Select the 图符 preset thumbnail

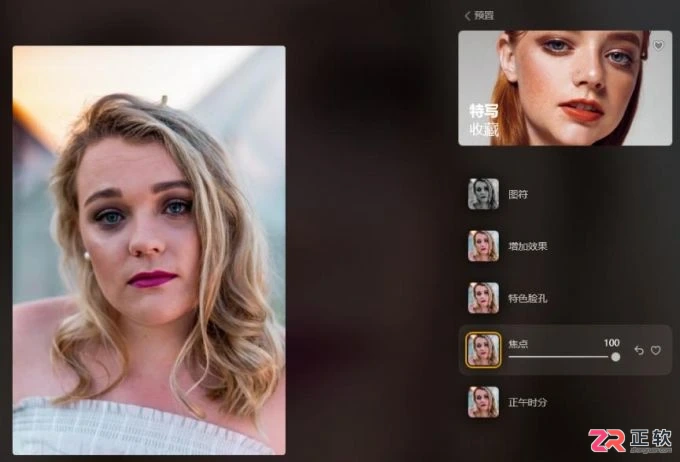click(483, 194)
